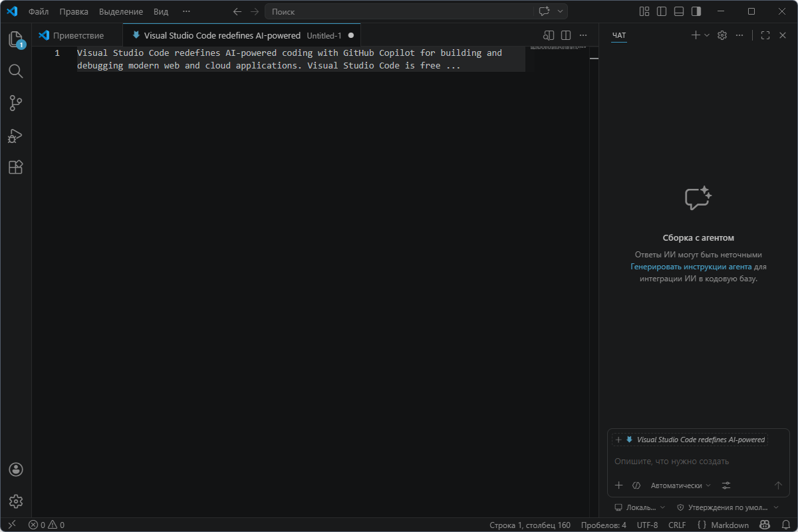Click the chat input field

coord(697,462)
